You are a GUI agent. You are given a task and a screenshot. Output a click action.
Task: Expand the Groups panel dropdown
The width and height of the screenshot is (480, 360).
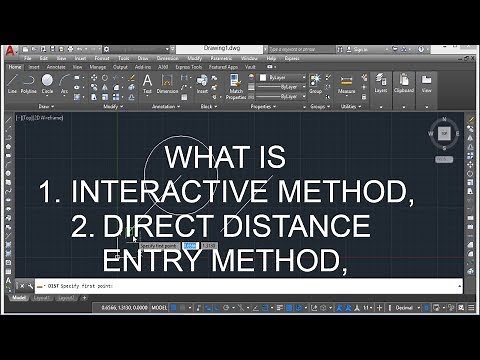(x=320, y=107)
